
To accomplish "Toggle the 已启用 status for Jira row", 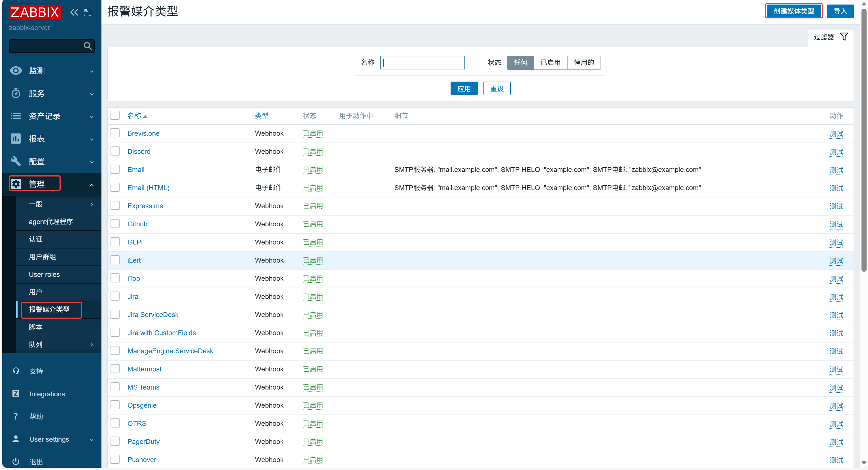I will click(x=313, y=297).
